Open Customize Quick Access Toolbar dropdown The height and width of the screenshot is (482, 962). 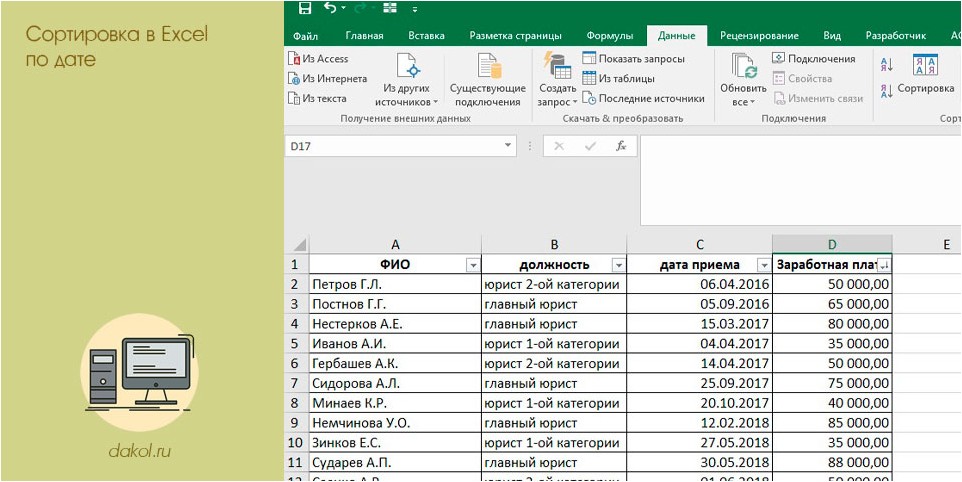click(x=415, y=9)
